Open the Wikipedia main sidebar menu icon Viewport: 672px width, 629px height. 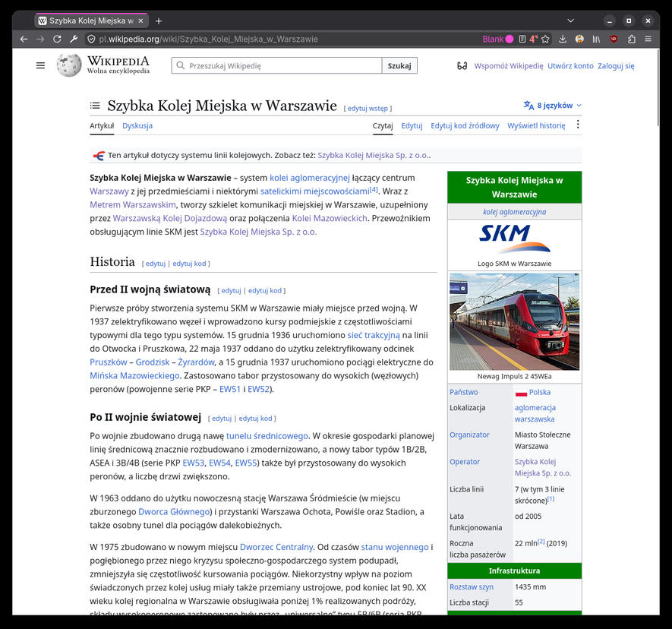pos(40,65)
